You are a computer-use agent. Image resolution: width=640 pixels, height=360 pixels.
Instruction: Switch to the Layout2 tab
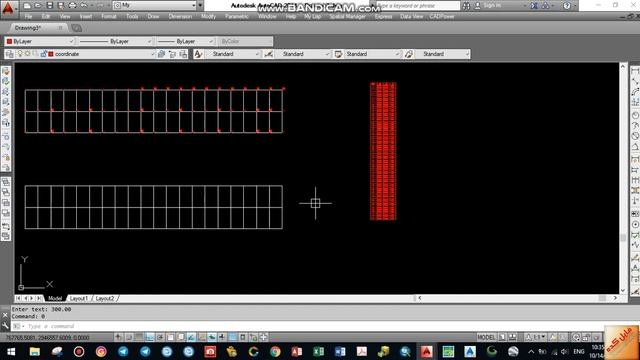(105, 298)
